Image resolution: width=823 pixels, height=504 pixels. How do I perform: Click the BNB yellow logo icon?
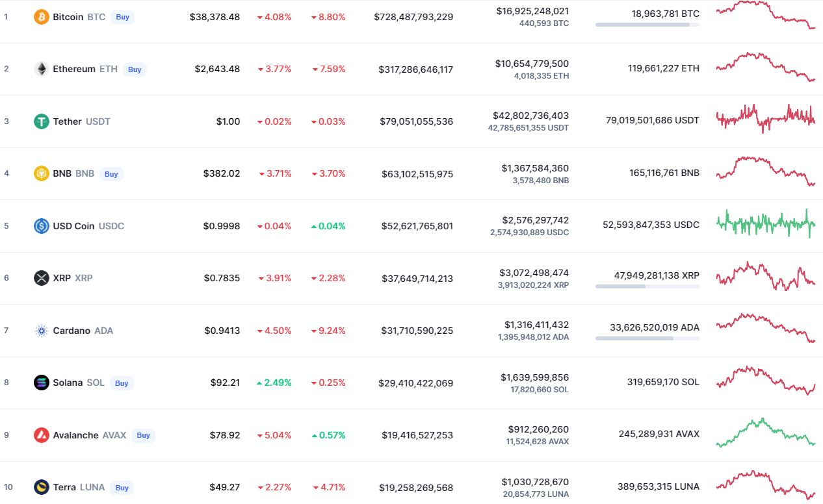[42, 173]
